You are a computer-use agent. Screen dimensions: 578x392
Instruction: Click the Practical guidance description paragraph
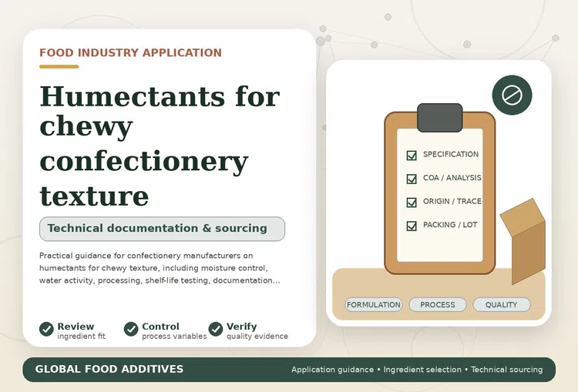[160, 268]
